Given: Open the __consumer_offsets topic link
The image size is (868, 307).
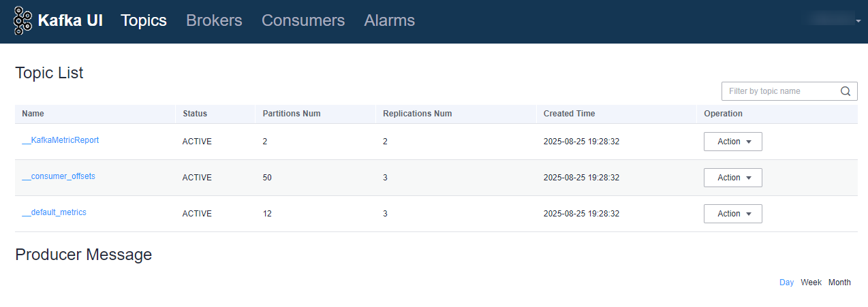Looking at the screenshot, I should tap(59, 176).
